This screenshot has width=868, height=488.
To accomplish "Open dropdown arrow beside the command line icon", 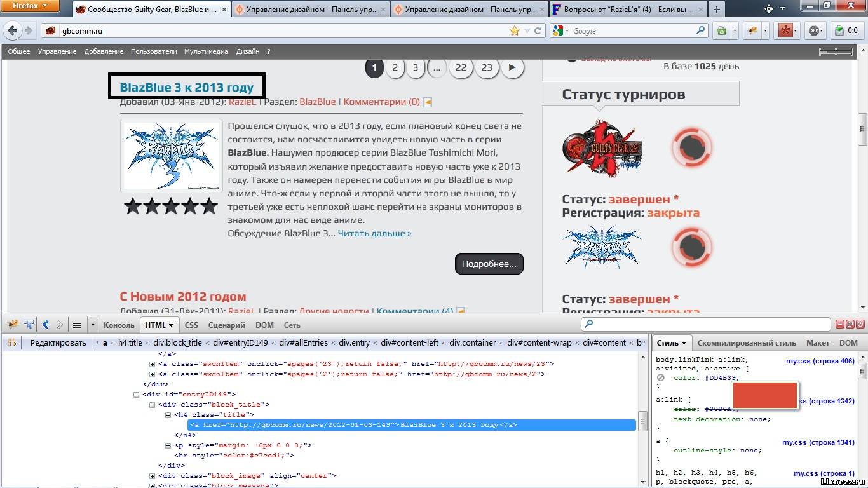I will pos(93,325).
